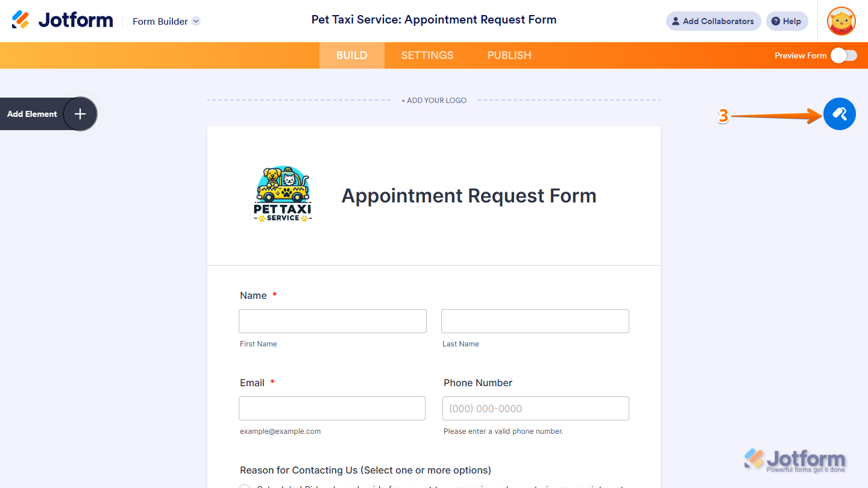The image size is (868, 488).
Task: Click the + ADD YOUR LOGO link
Action: click(434, 101)
